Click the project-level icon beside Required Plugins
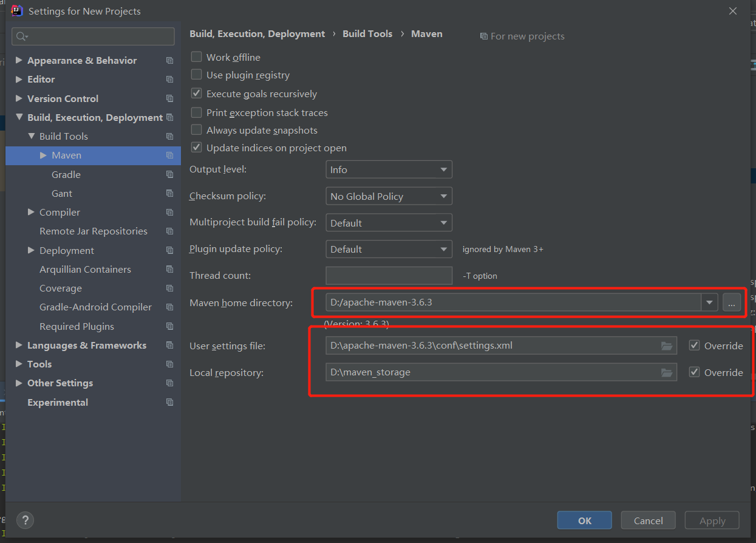 click(169, 326)
